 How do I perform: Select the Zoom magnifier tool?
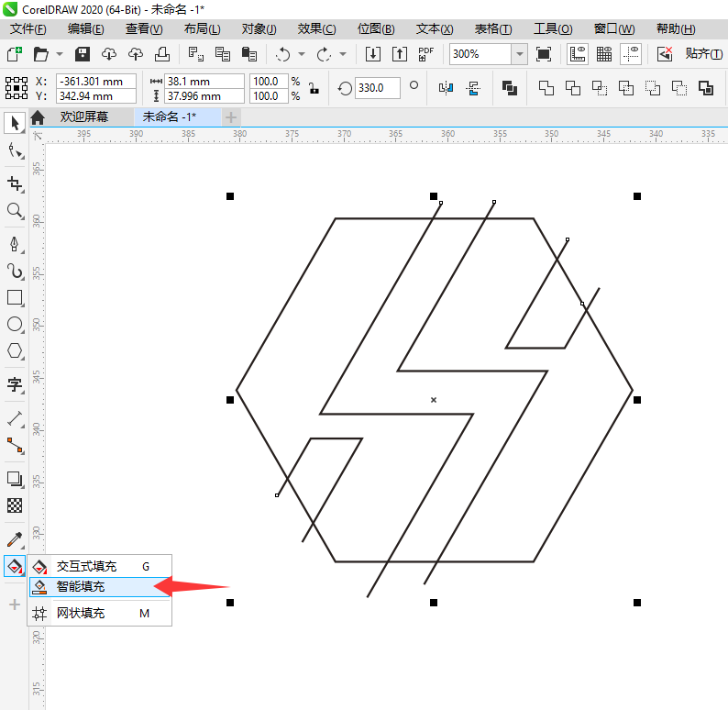pos(15,211)
